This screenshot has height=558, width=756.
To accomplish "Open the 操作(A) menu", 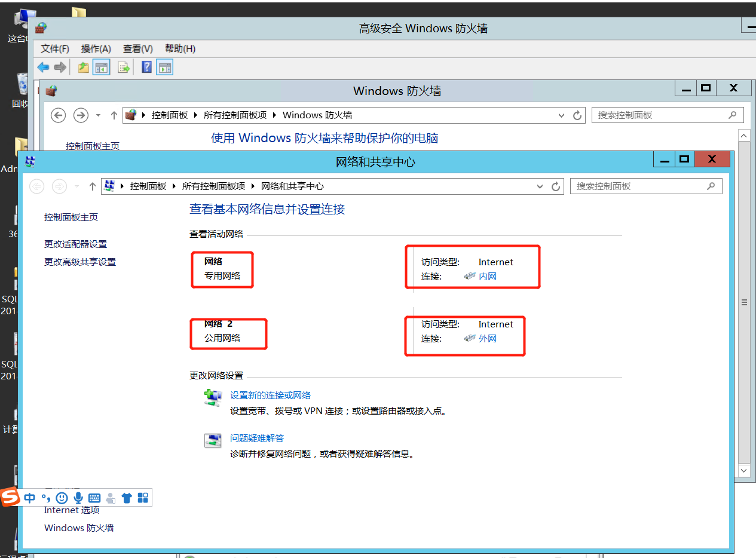I will (x=96, y=49).
